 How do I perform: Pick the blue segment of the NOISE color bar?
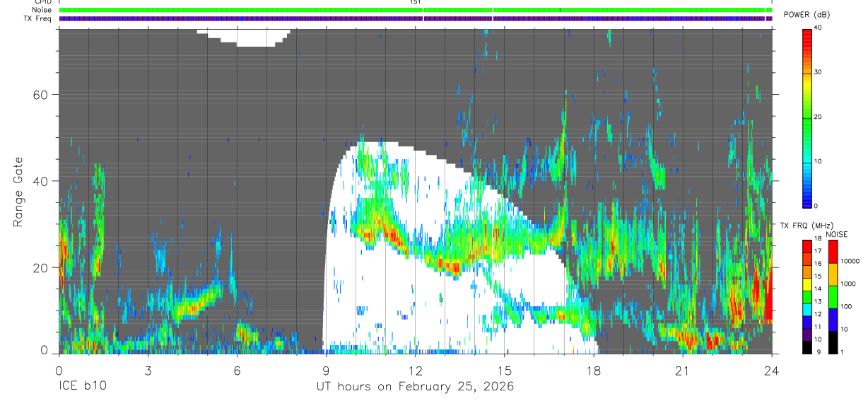click(833, 320)
